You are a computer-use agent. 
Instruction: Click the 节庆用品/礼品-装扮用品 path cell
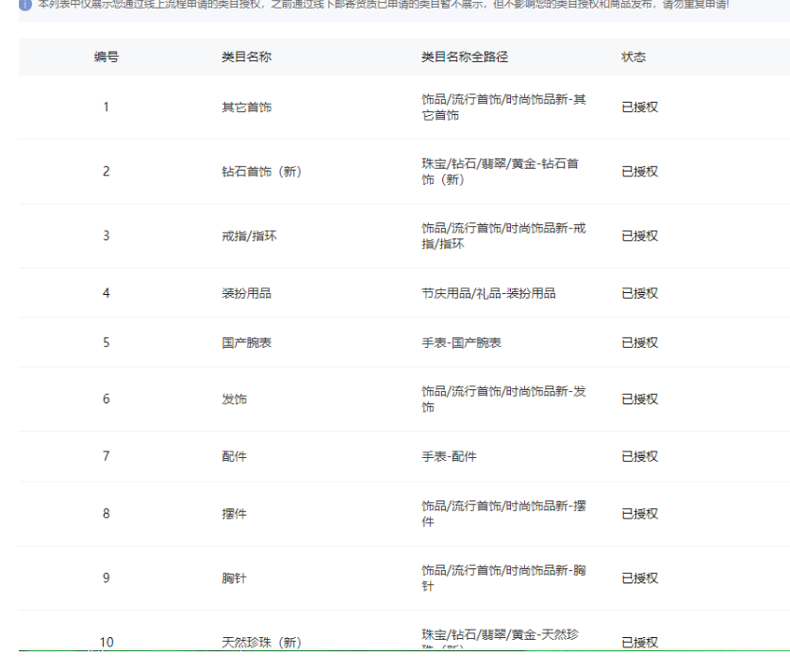coord(488,293)
